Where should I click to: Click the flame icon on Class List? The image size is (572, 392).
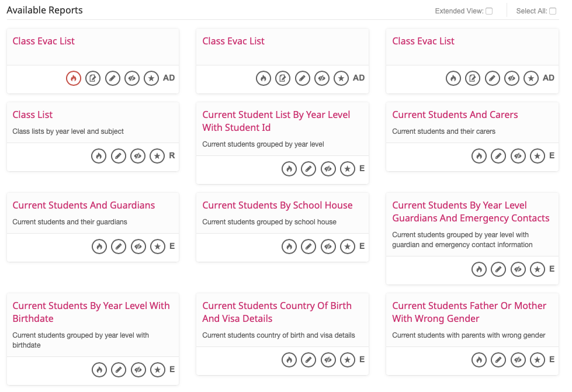[99, 156]
